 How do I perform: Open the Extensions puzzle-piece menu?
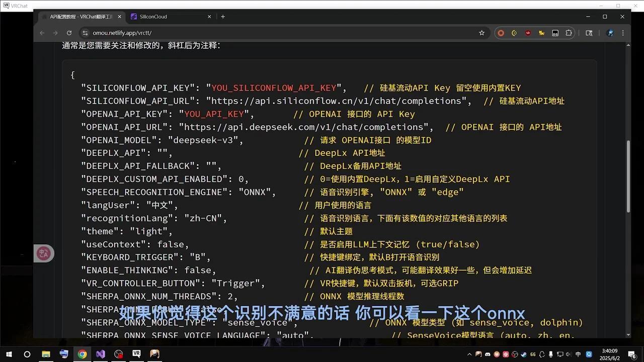(569, 33)
